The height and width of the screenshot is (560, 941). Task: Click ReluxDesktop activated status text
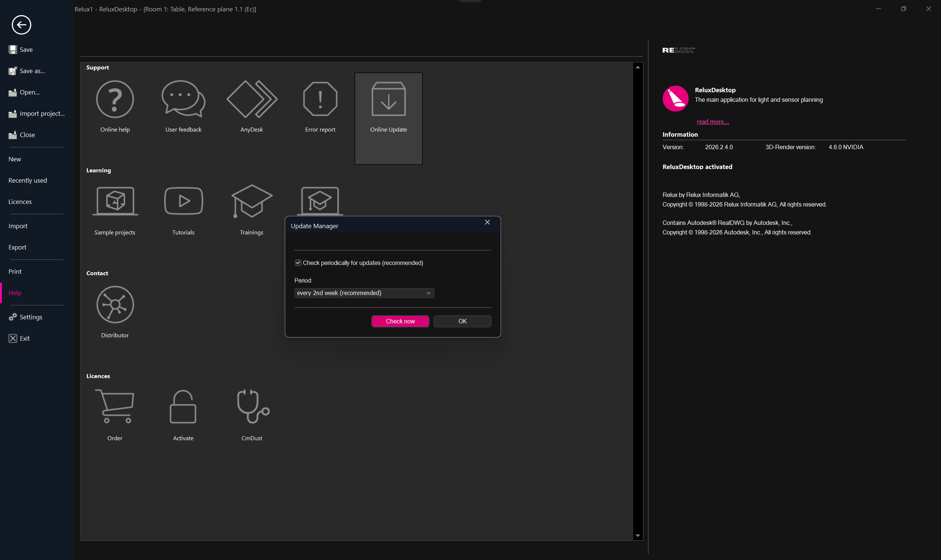(x=697, y=167)
